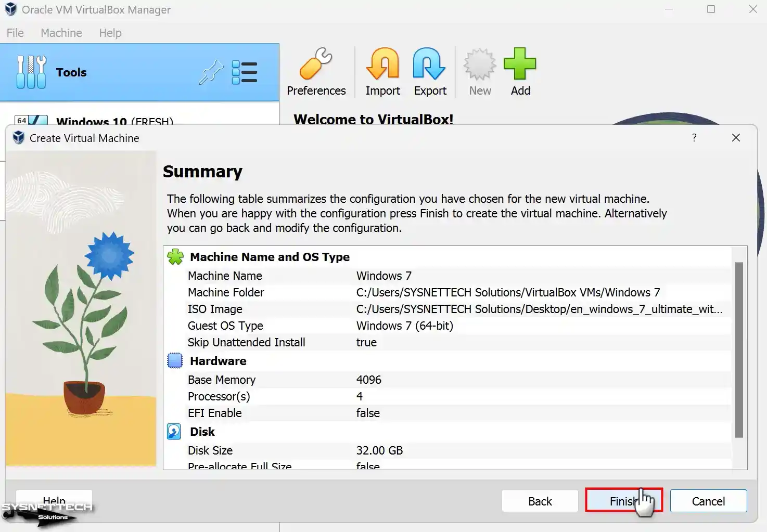This screenshot has width=767, height=532.
Task: Click the Export appliance icon
Action: pos(430,72)
